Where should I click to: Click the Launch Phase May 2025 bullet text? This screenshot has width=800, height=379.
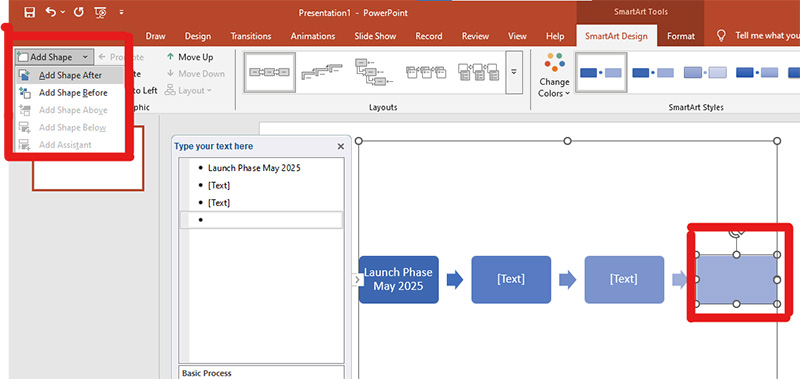pyautogui.click(x=254, y=168)
